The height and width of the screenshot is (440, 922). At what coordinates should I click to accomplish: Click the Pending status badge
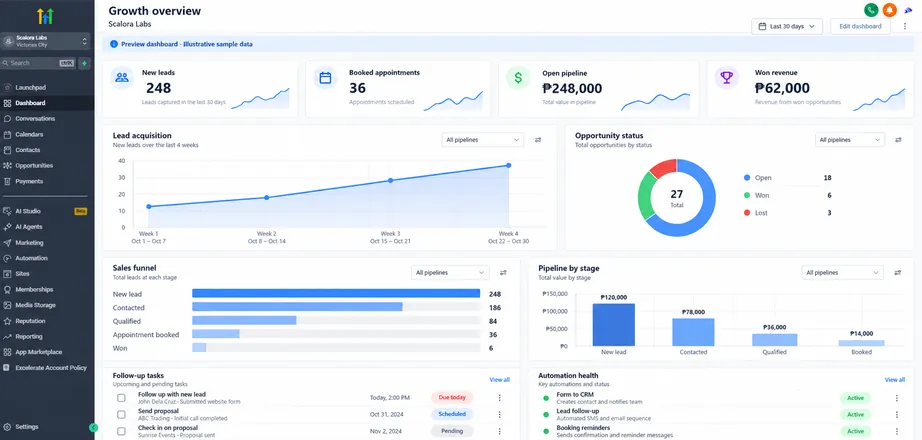(x=452, y=431)
